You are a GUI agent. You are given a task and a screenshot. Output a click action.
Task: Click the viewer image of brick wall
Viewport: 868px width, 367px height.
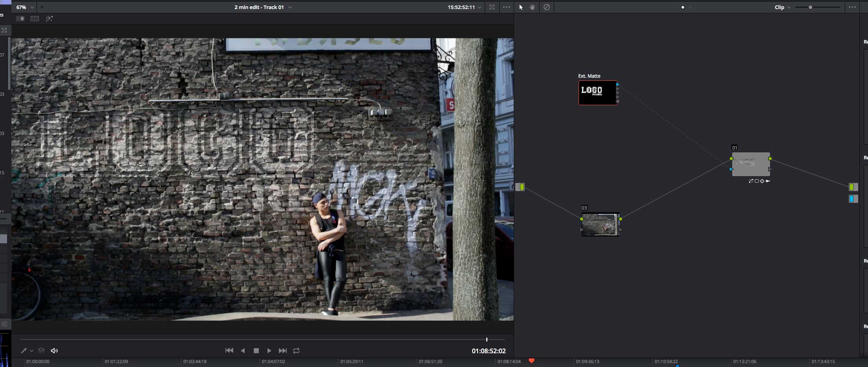(262, 179)
